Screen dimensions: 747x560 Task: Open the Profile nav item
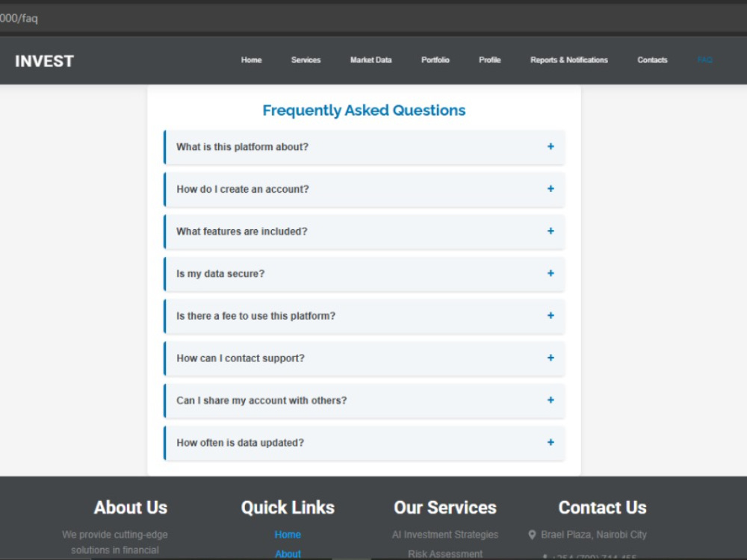pyautogui.click(x=490, y=60)
